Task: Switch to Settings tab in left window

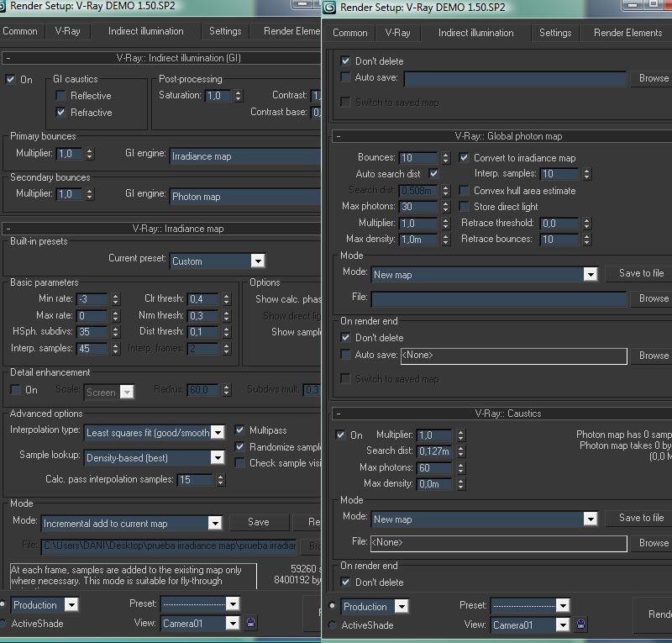Action: pyautogui.click(x=225, y=31)
